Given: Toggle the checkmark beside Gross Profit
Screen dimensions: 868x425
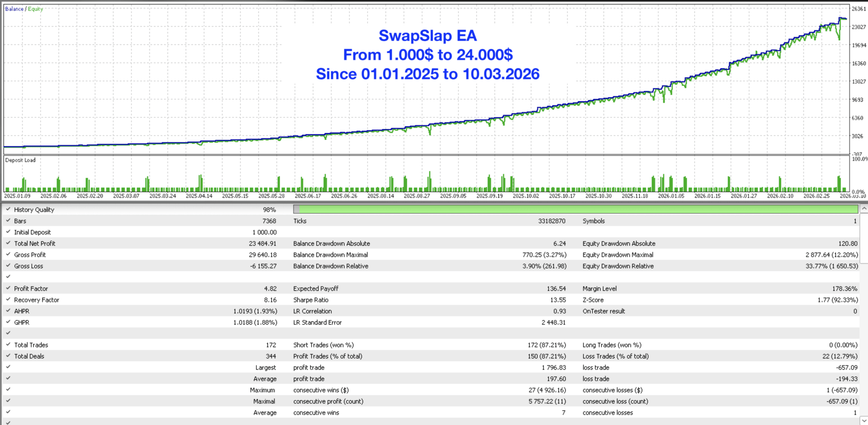Looking at the screenshot, I should click(x=8, y=254).
